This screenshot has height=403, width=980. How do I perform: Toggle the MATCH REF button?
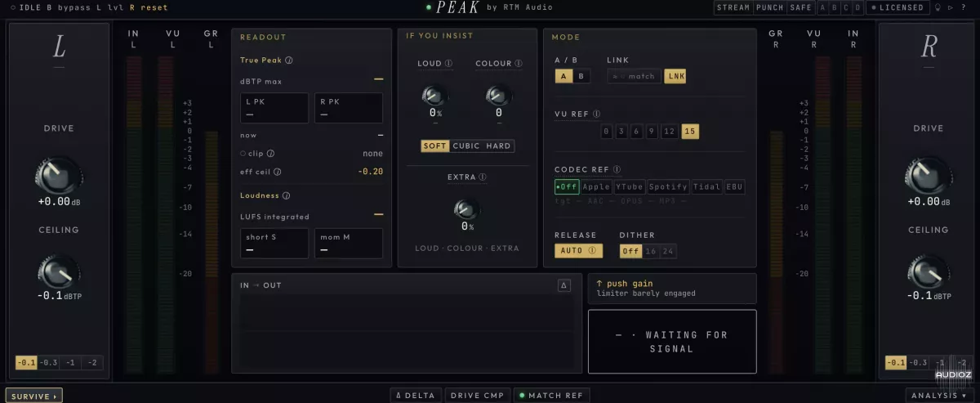click(x=551, y=396)
